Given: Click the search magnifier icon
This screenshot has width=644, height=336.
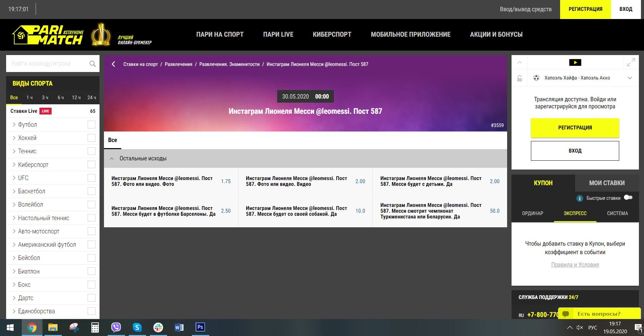Looking at the screenshot, I should pos(92,64).
